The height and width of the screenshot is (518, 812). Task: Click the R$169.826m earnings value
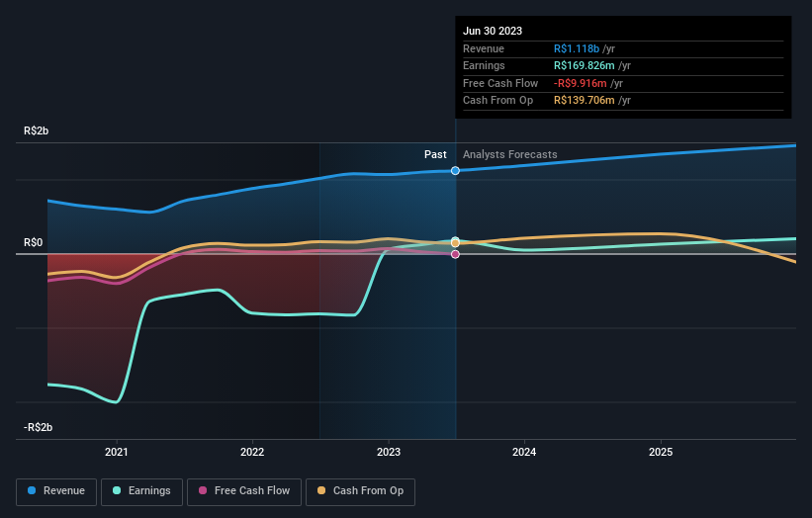[x=585, y=65]
